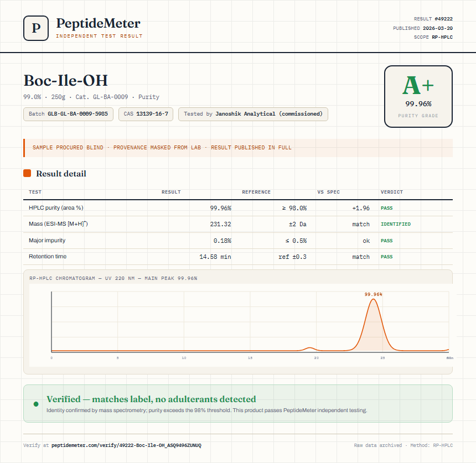
Task: Click the 0.18% major impurity result
Action: coord(222,241)
